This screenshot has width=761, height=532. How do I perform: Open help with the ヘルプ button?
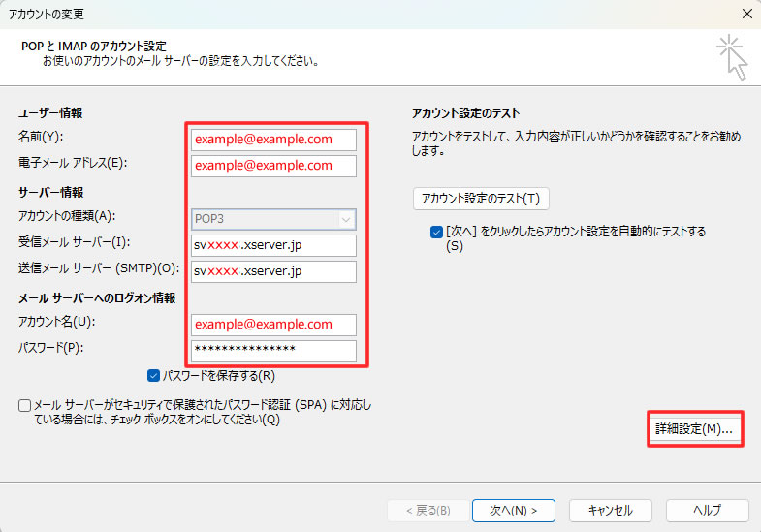[707, 510]
